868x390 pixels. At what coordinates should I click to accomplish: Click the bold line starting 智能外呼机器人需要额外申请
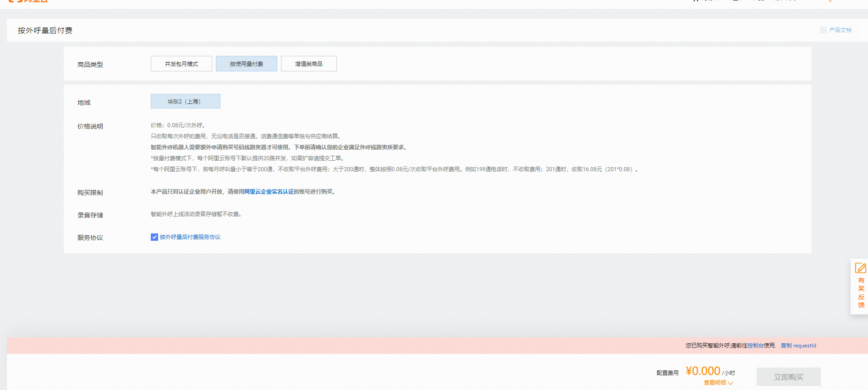pos(279,147)
